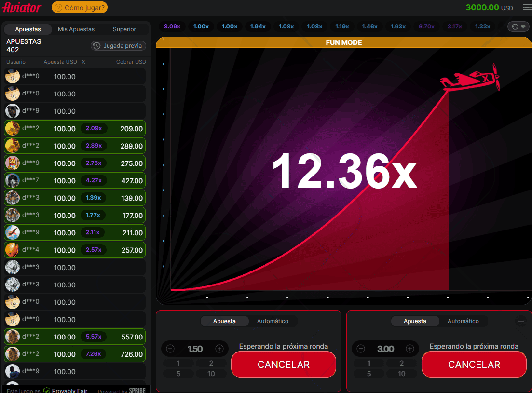Open the hamburger menu icon
Image resolution: width=532 pixels, height=393 pixels.
(x=527, y=7)
